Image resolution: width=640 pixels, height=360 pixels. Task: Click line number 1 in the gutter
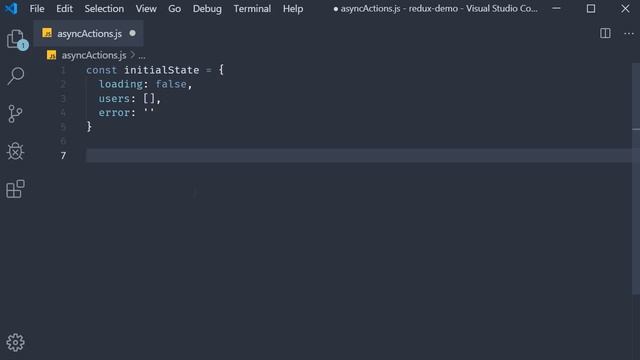click(63, 70)
